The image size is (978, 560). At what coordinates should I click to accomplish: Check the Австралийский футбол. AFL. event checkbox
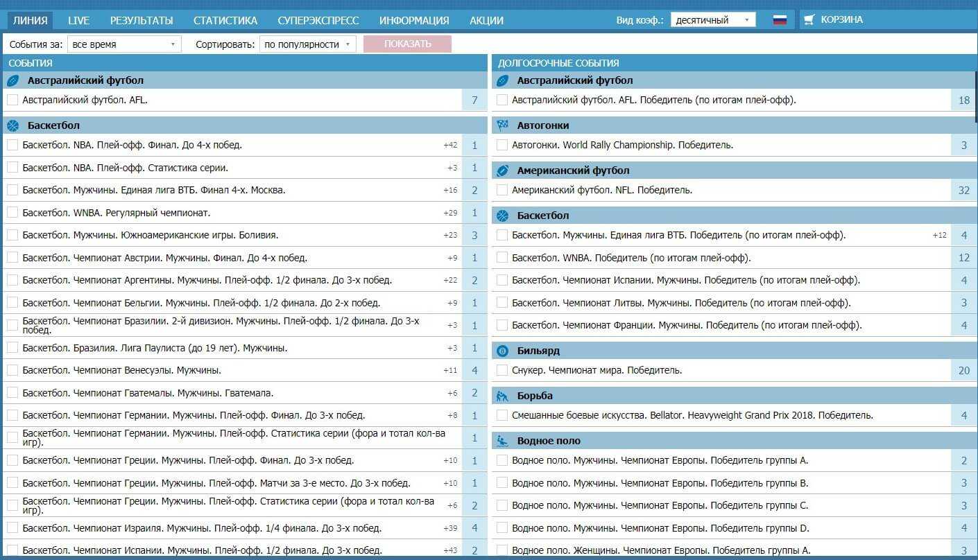[12, 100]
